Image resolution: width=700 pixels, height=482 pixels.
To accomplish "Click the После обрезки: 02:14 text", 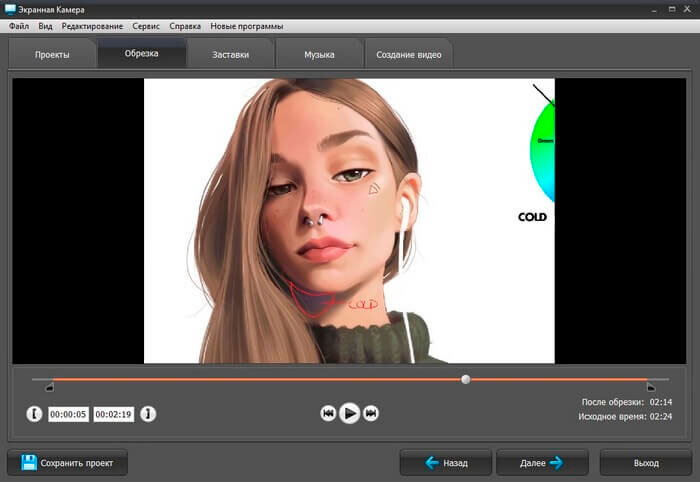I will (x=626, y=402).
